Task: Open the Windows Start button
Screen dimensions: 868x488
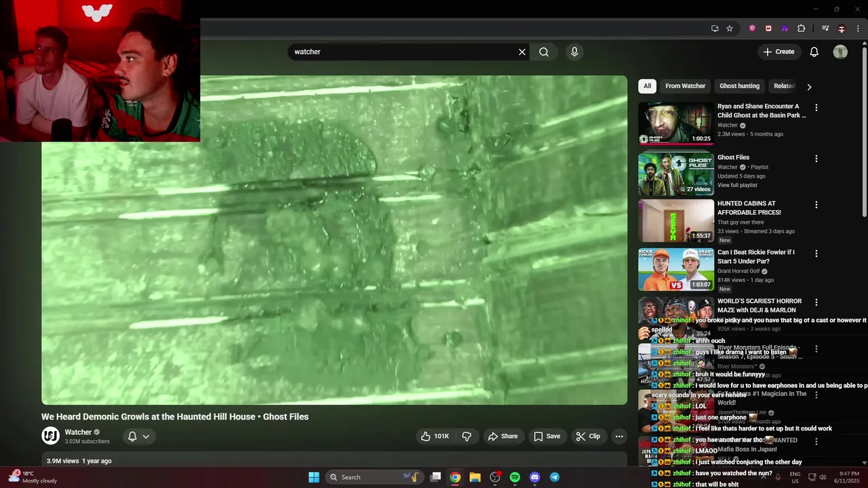Action: (314, 477)
